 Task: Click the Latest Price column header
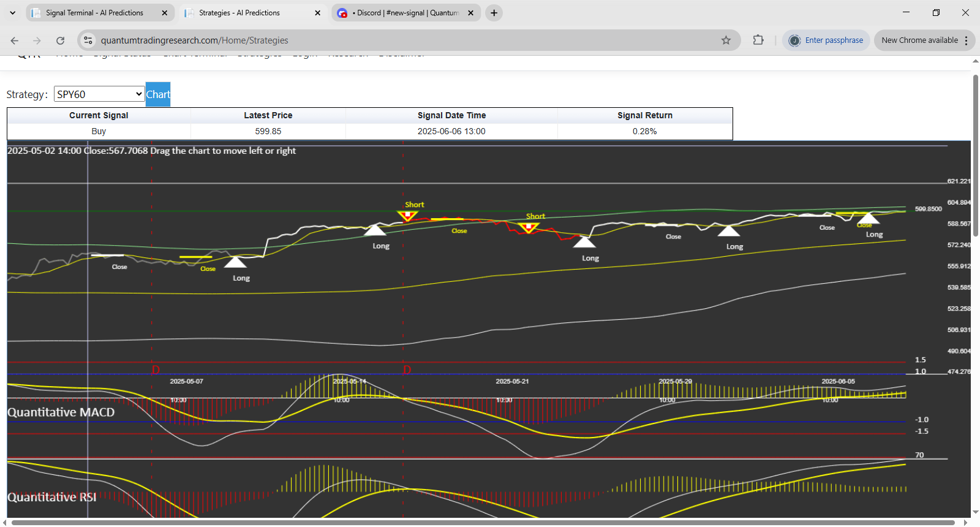coord(268,115)
